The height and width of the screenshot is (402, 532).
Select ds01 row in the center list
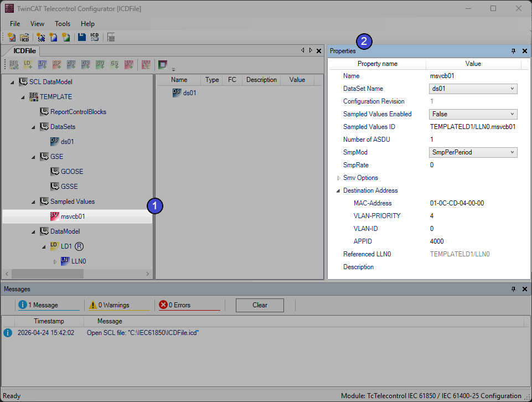click(x=189, y=93)
